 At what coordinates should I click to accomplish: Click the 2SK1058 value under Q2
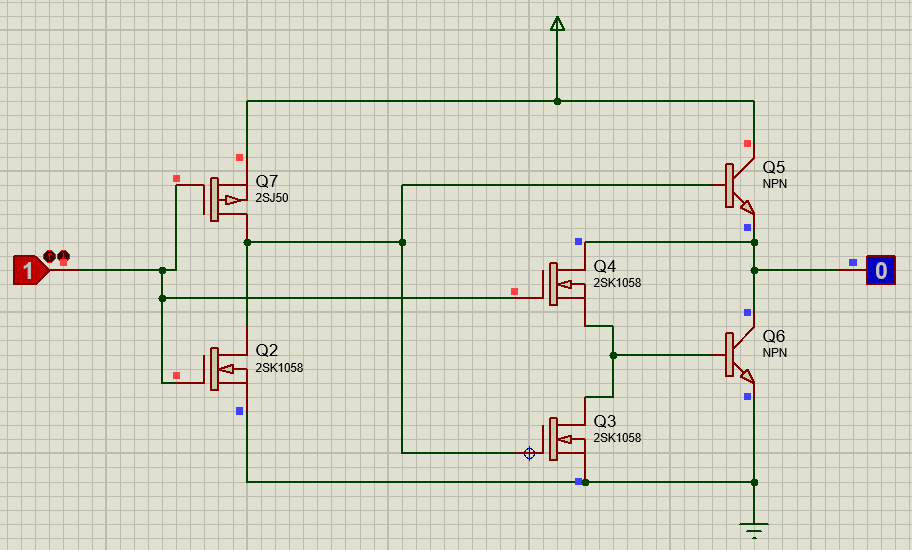tap(279, 367)
